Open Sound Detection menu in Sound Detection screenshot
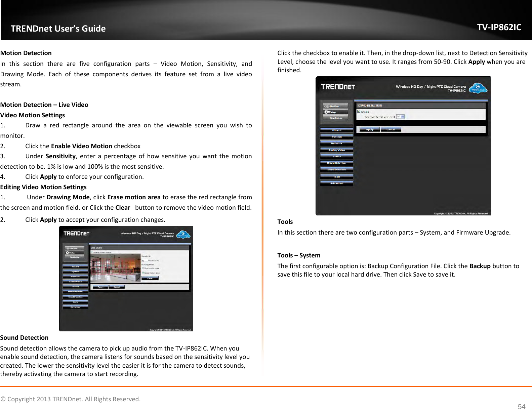This screenshot has height=409, width=532. click(337, 170)
